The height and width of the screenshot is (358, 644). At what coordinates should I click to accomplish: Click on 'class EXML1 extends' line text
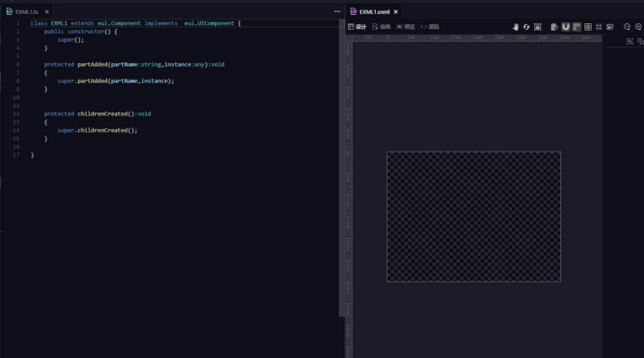(62, 23)
